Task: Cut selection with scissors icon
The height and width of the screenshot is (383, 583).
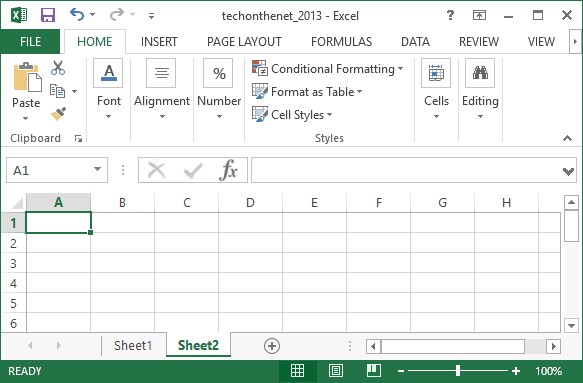Action: [x=58, y=68]
